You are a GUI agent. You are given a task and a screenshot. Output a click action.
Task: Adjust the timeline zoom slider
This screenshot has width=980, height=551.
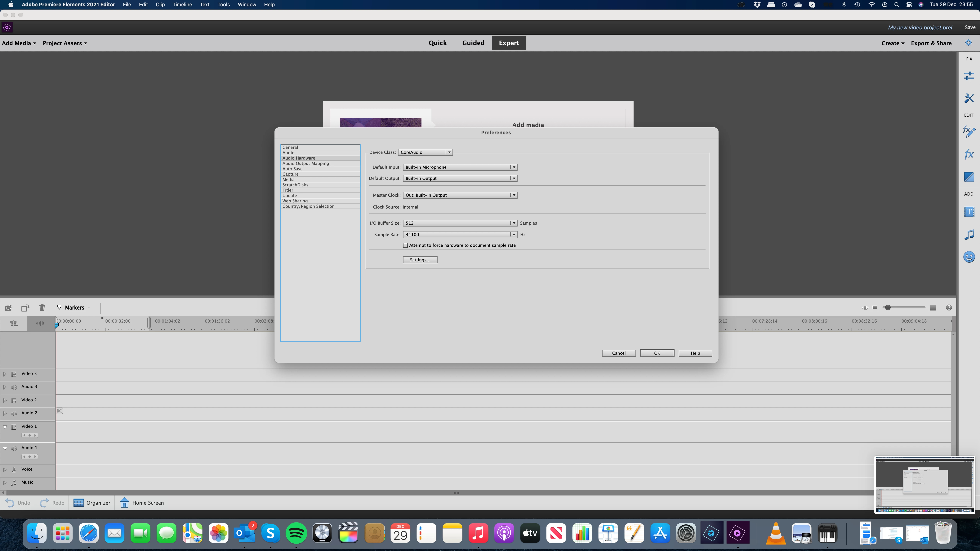[x=888, y=308]
